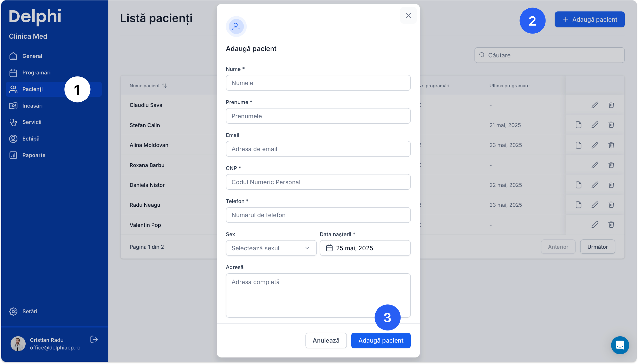Screen dimensions: 638x364
Task: Click the edit pencil for Alina Moldovan
Action: coord(595,145)
